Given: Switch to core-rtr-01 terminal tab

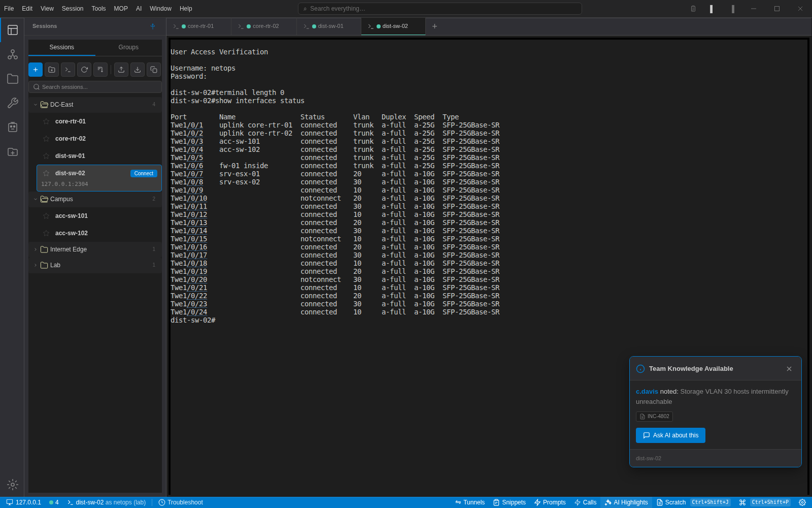Looking at the screenshot, I should 198,26.
